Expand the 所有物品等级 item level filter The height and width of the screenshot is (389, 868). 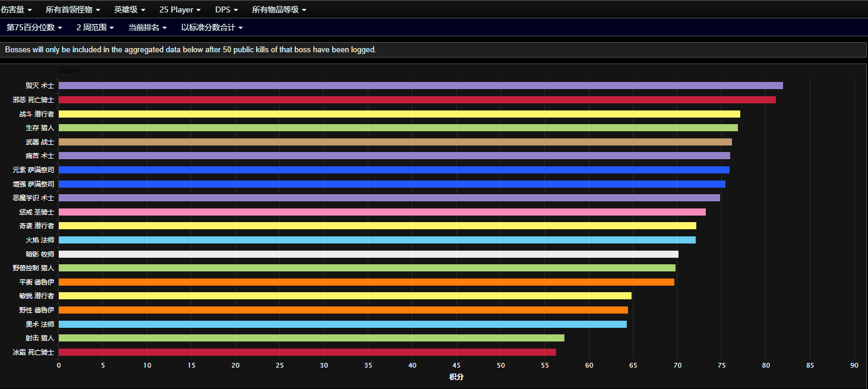[279, 10]
